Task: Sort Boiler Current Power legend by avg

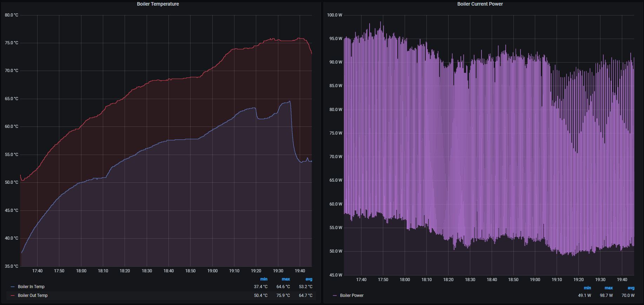Action: coord(631,288)
